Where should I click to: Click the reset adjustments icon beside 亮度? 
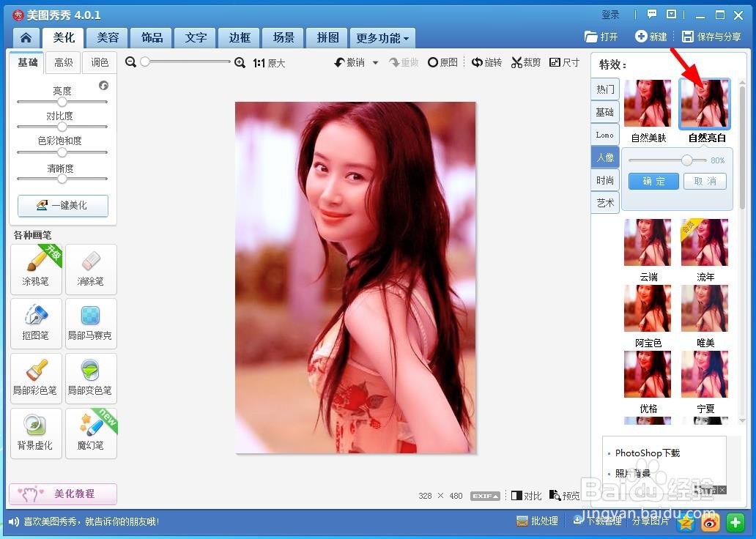click(x=103, y=86)
